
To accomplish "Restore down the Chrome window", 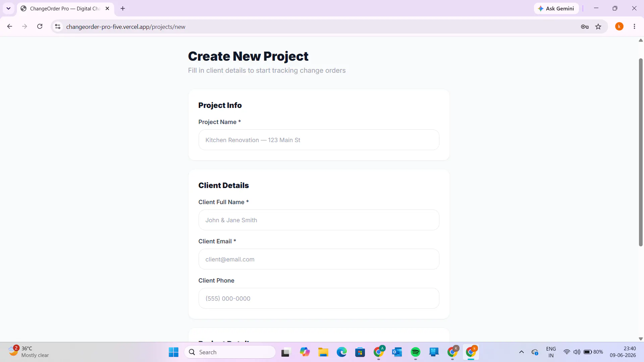I will (x=615, y=8).
